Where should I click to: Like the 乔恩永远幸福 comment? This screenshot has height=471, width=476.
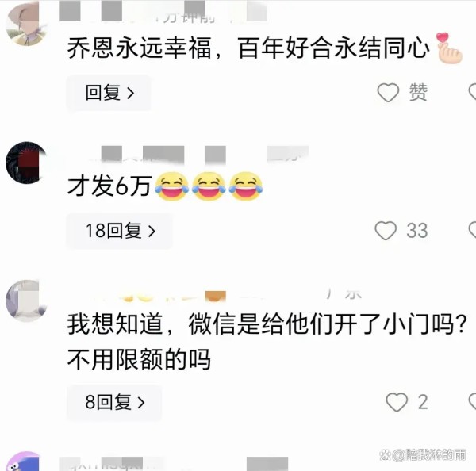pos(388,92)
